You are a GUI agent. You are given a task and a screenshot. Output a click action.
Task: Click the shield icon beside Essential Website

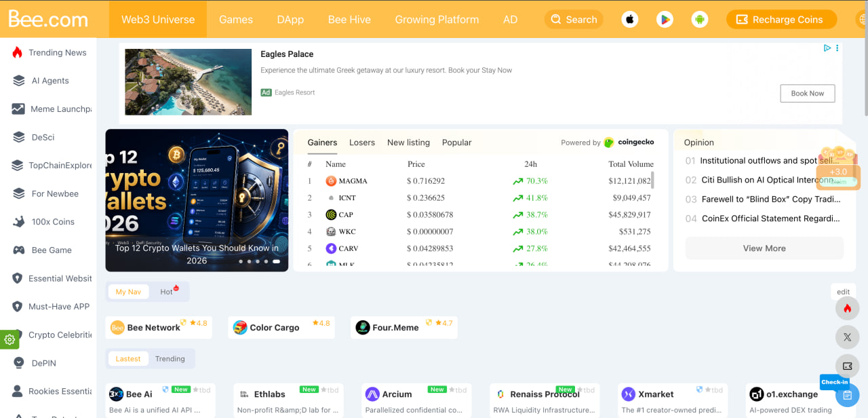click(x=18, y=278)
